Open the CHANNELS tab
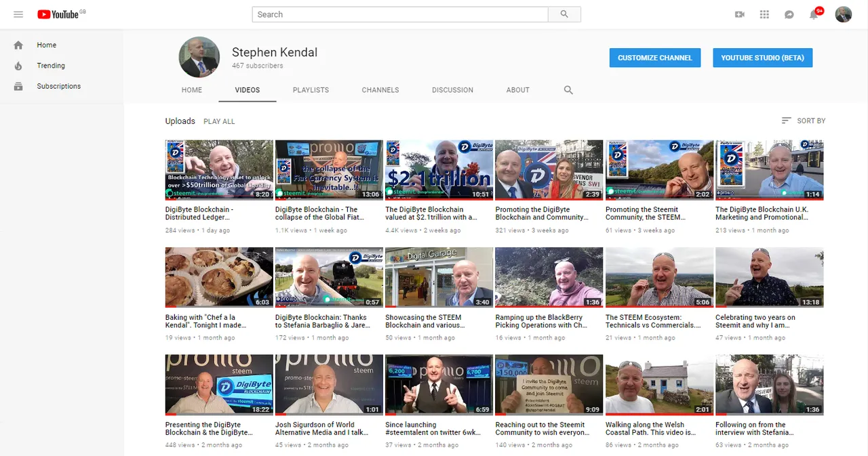The width and height of the screenshot is (868, 456). (380, 90)
